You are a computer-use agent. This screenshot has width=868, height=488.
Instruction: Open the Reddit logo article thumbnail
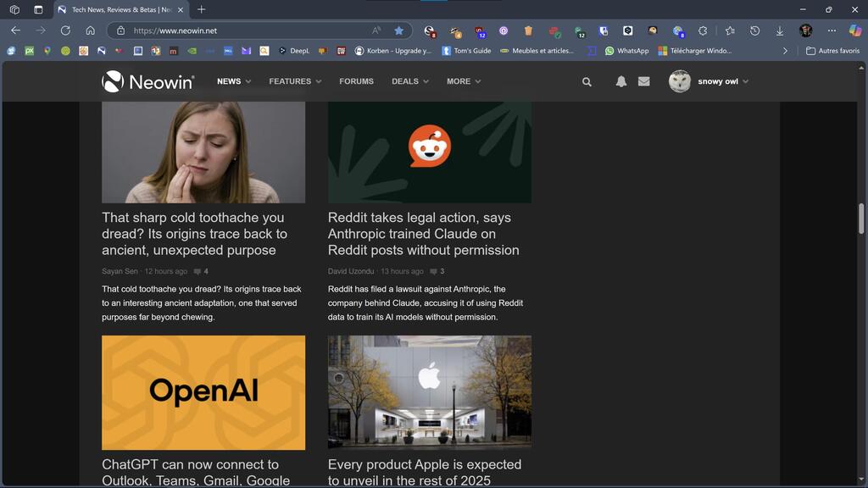[430, 152]
